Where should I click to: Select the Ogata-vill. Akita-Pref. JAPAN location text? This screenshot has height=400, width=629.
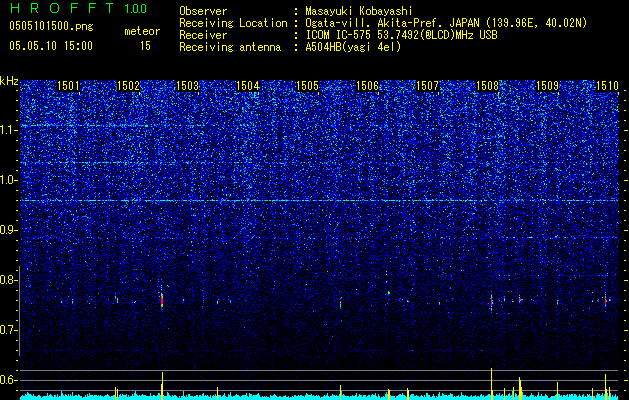[446, 23]
